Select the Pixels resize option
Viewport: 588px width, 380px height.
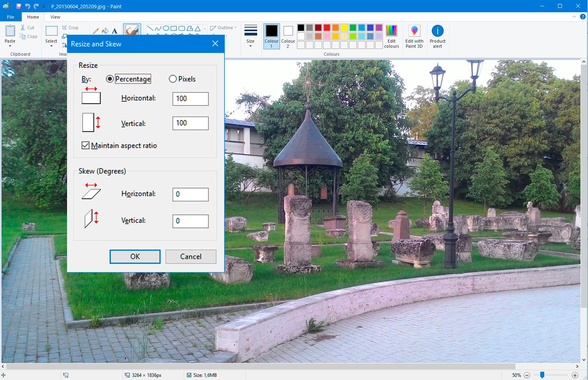[172, 79]
